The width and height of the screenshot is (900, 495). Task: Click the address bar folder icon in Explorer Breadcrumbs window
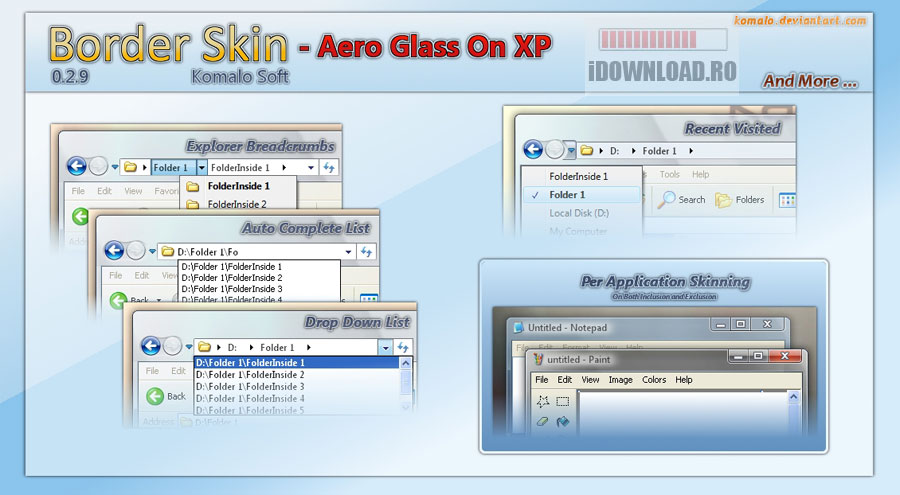[x=130, y=167]
